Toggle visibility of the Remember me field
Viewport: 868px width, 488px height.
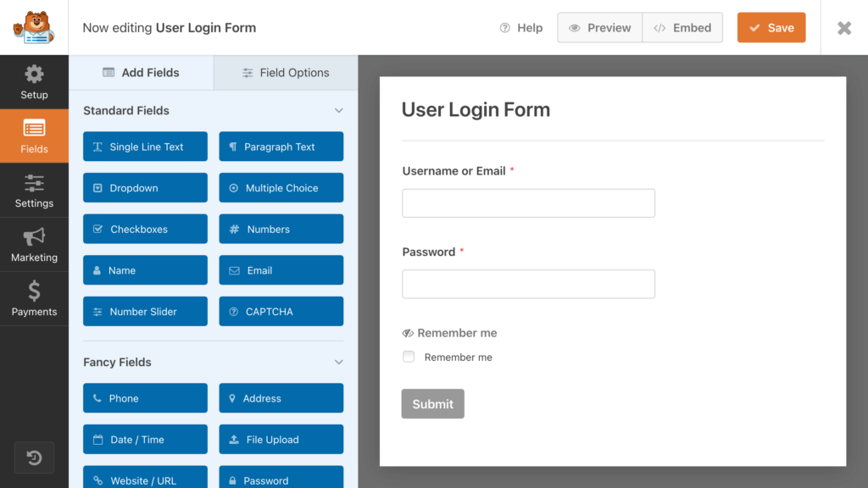click(x=408, y=333)
